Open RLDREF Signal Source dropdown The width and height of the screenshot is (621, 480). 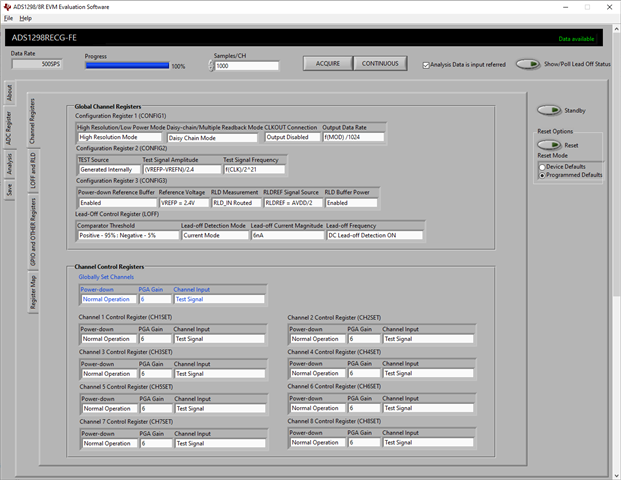click(293, 203)
